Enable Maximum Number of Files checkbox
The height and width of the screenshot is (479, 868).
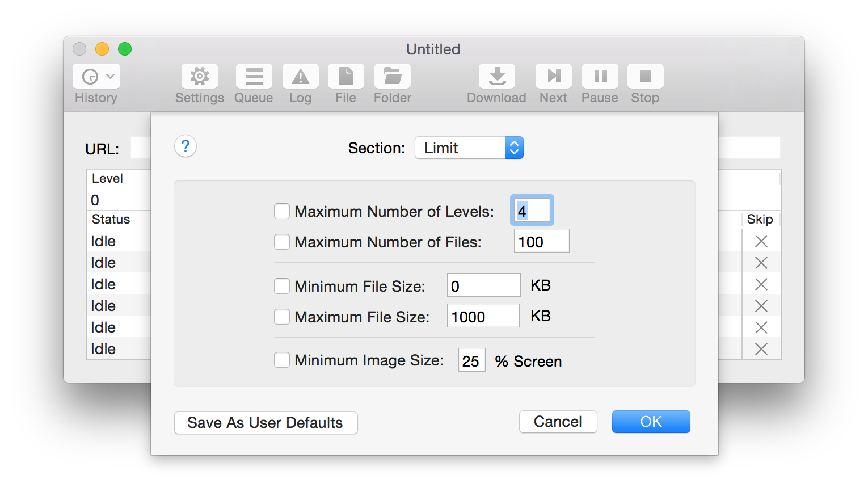pos(282,242)
